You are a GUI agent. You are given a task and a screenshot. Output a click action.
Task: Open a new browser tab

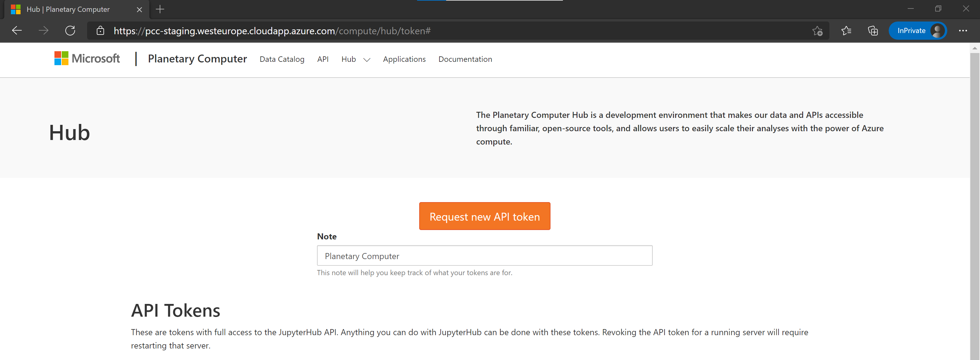click(x=160, y=9)
